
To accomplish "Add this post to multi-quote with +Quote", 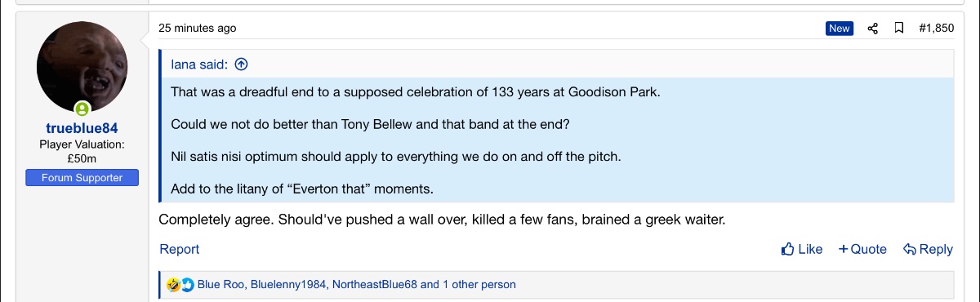I will (x=862, y=249).
